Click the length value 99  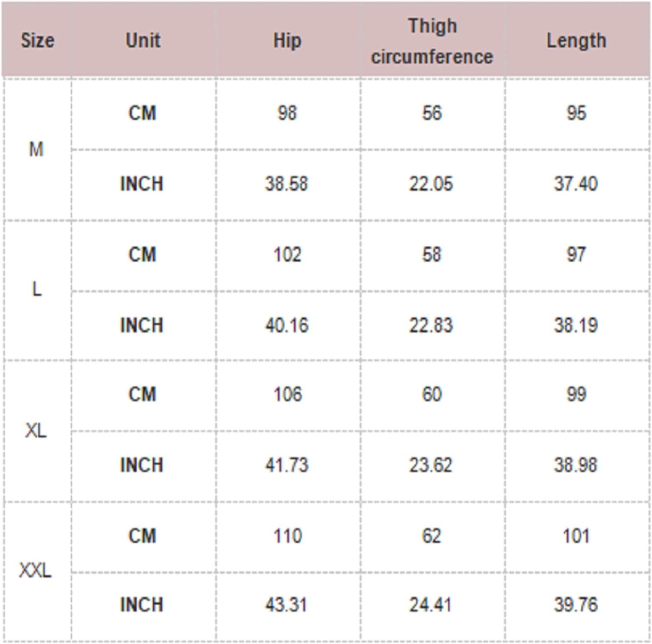(x=576, y=394)
